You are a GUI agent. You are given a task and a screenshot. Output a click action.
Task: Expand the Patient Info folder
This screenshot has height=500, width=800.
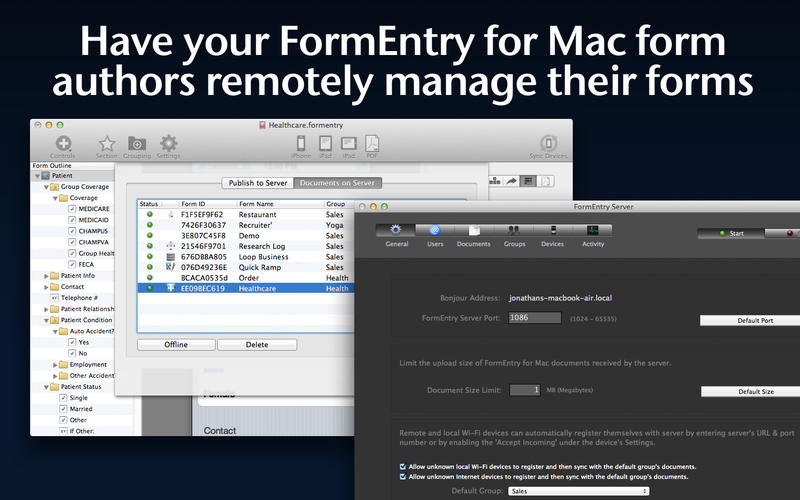tap(46, 276)
